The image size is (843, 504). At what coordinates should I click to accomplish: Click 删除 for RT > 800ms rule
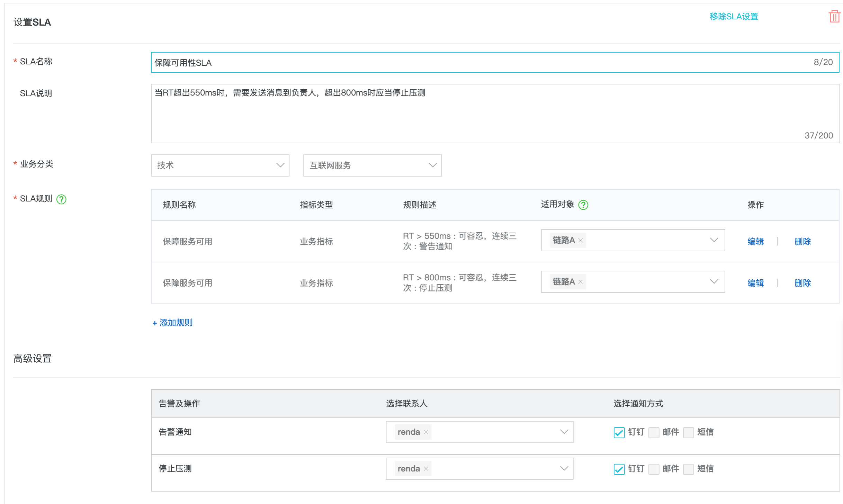tap(802, 283)
